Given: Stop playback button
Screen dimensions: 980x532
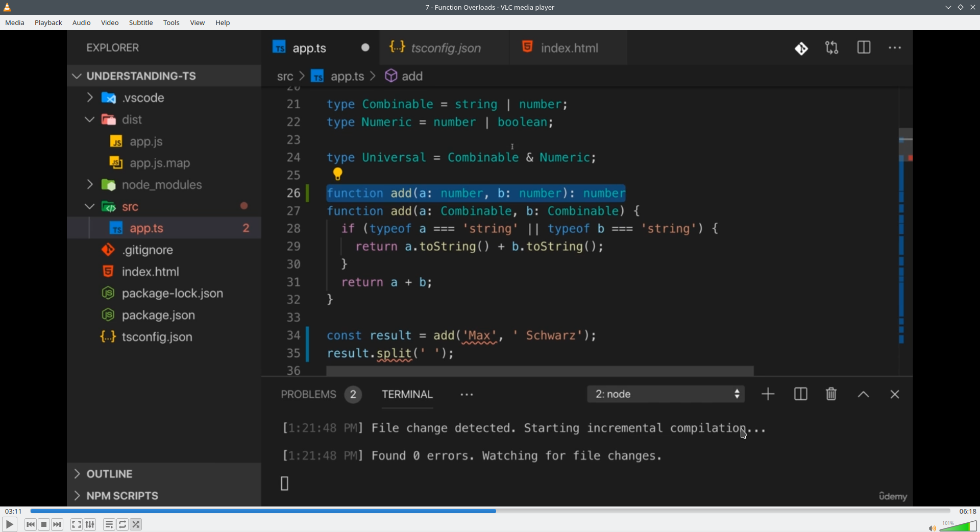Looking at the screenshot, I should (44, 524).
